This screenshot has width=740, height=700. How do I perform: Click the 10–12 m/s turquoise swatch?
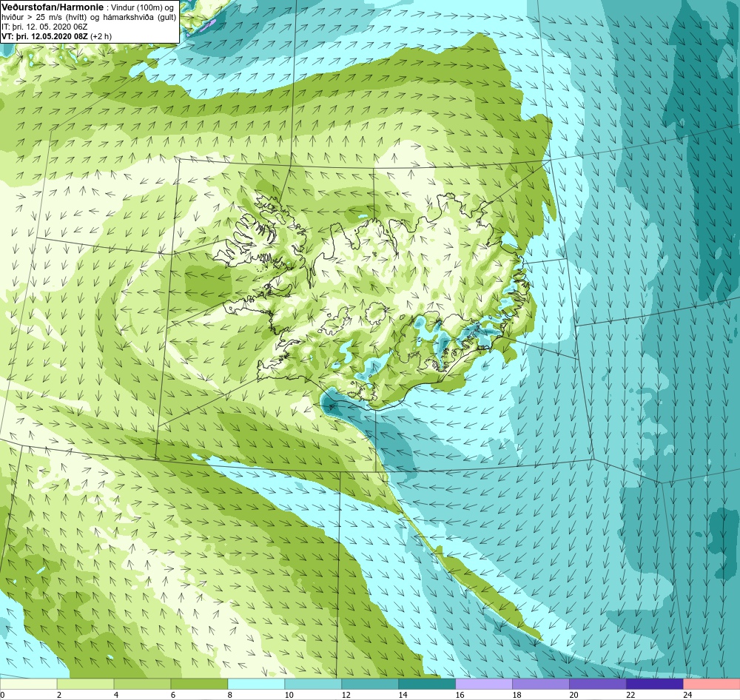tap(313, 684)
